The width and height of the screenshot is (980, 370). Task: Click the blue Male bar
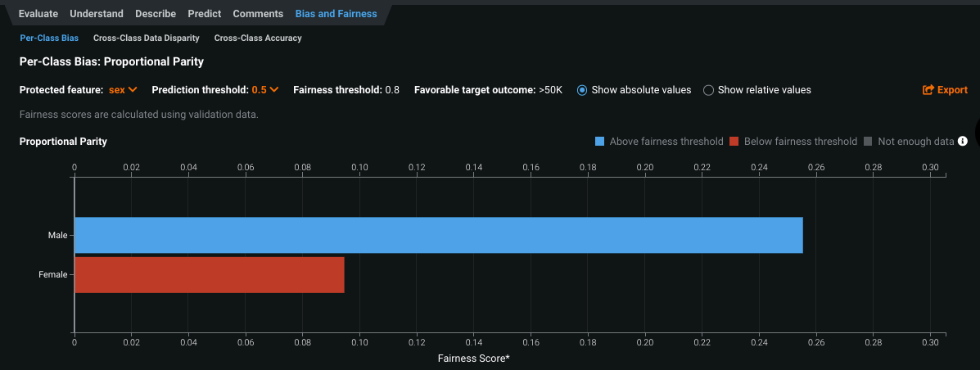tap(438, 235)
